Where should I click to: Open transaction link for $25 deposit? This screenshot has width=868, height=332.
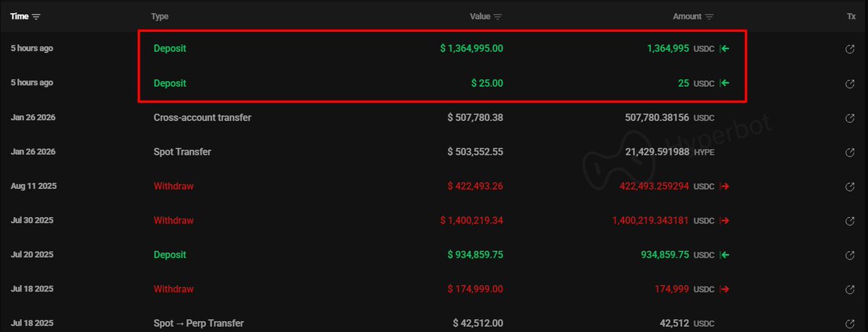click(x=851, y=84)
